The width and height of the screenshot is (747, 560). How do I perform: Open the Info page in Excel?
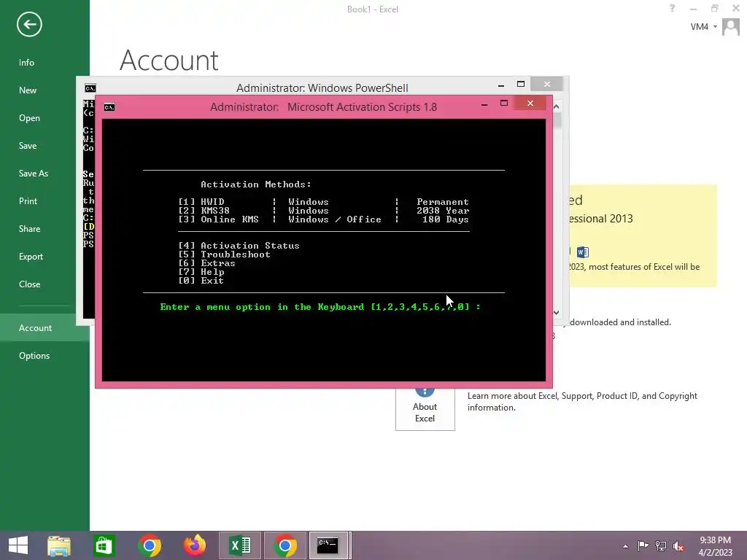point(27,63)
